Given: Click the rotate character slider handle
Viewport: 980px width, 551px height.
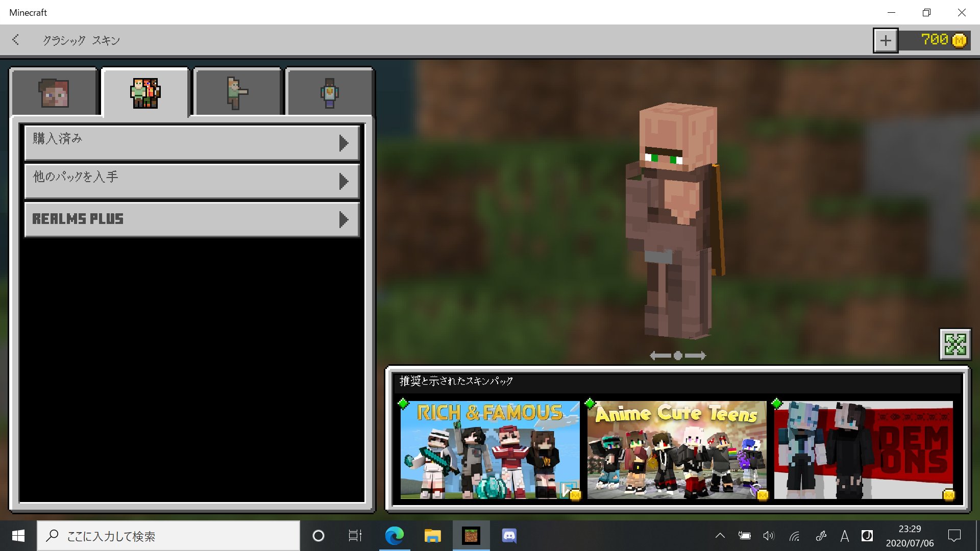Looking at the screenshot, I should click(x=678, y=356).
